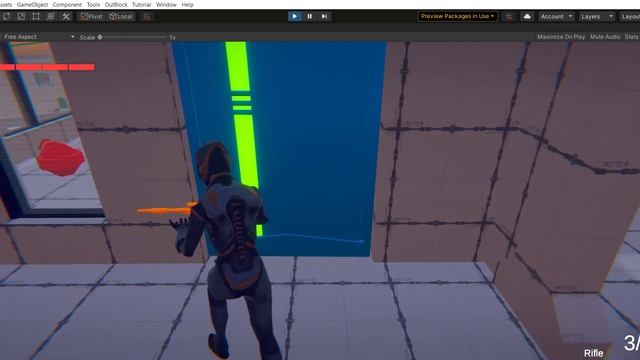Screen dimensions: 640x360
Task: Open the GameObject menu
Action: (32, 4)
